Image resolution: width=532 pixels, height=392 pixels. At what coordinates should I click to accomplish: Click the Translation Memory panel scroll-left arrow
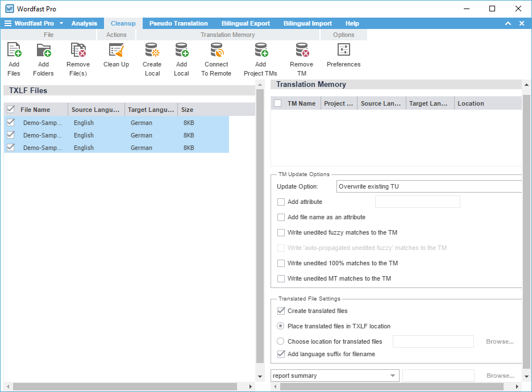275,386
